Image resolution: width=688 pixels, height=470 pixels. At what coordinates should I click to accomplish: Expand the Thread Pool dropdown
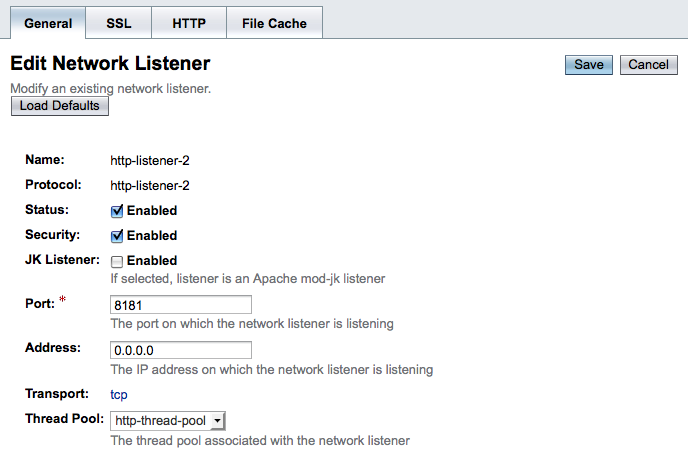[x=168, y=421]
